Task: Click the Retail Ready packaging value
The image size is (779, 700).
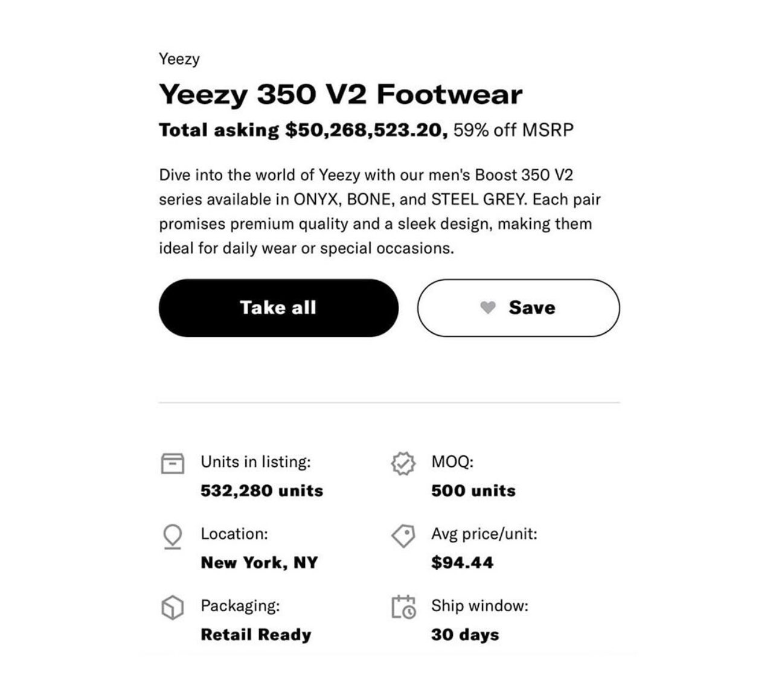Action: click(256, 634)
